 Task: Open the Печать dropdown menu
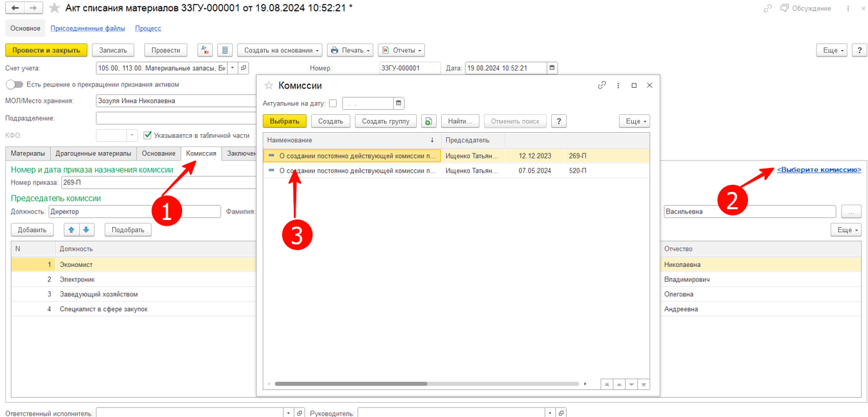350,51
